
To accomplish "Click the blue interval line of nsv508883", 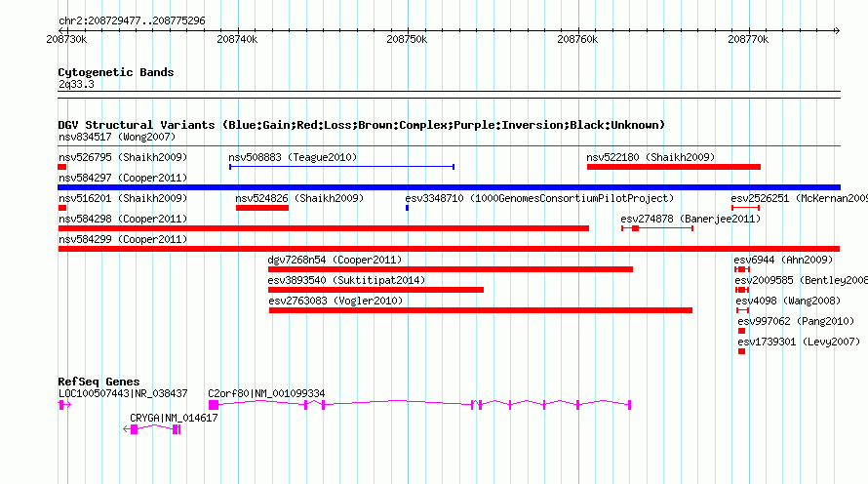I will click(x=341, y=167).
